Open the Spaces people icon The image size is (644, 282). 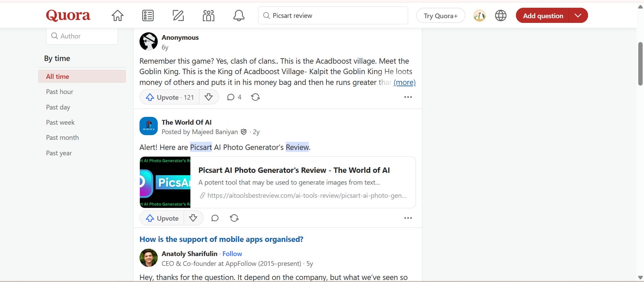(209, 15)
